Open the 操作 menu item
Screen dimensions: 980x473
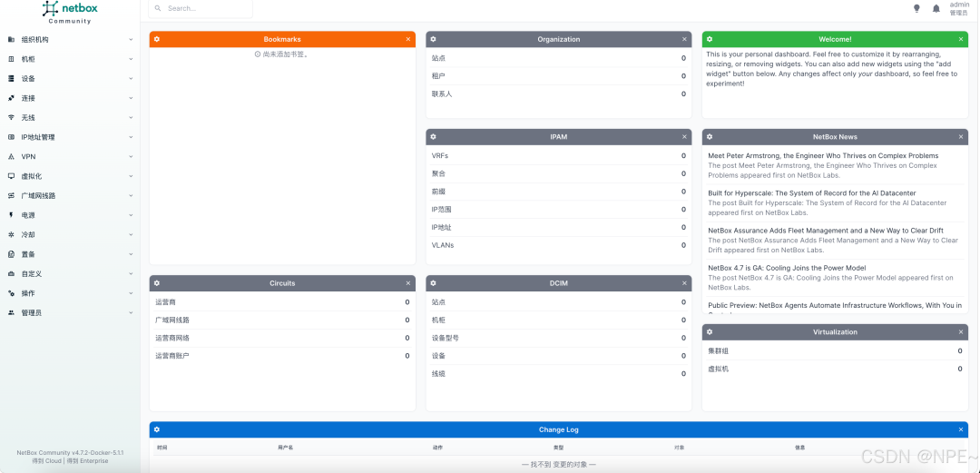pyautogui.click(x=70, y=293)
